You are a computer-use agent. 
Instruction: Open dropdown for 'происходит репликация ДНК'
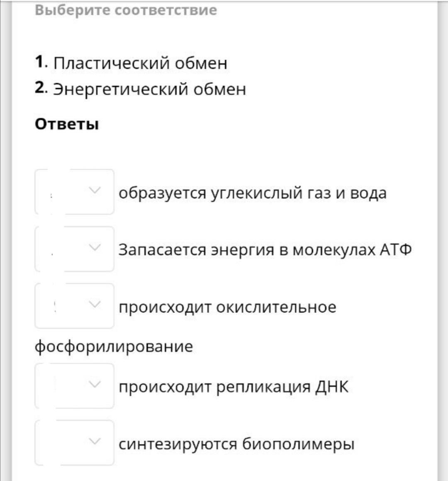coord(75,386)
